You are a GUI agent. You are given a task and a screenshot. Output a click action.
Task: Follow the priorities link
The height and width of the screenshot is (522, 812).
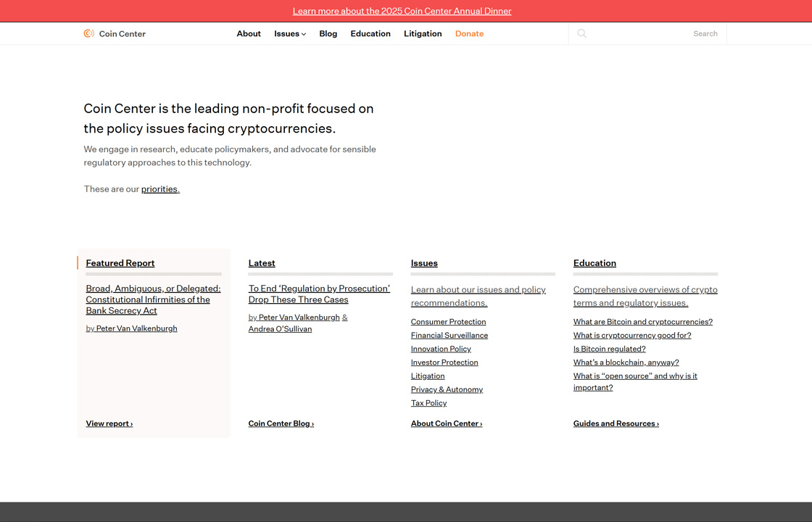click(x=160, y=189)
